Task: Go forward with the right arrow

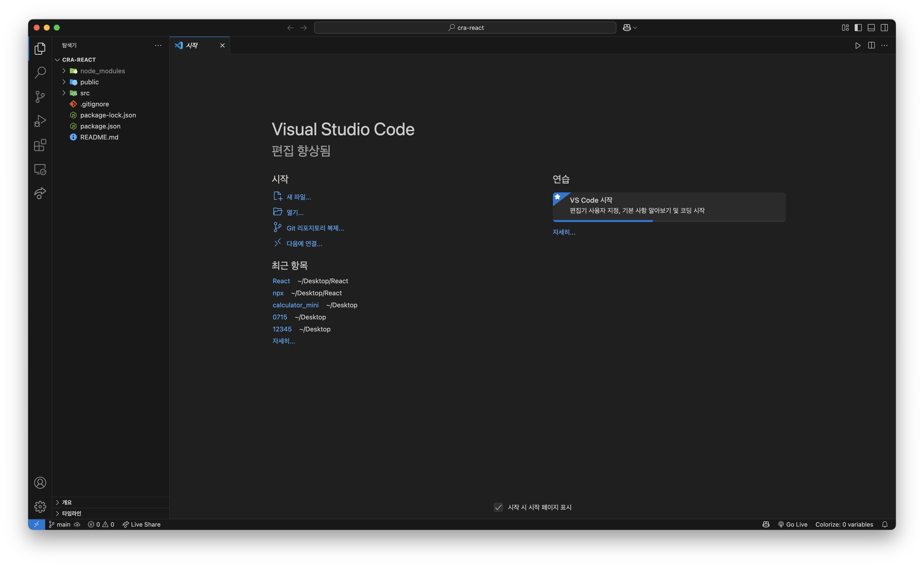Action: point(304,28)
